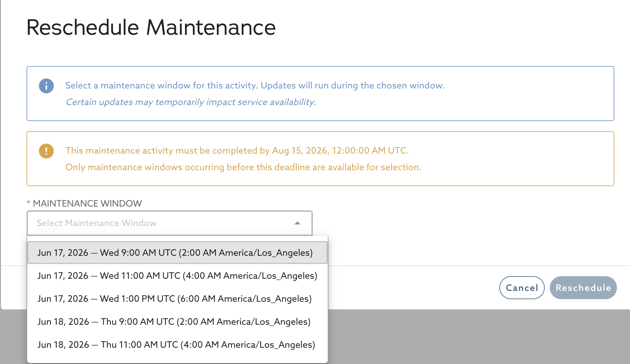The width and height of the screenshot is (630, 364).
Task: Click the 'Certain updates may temporarily impact' note
Action: [x=191, y=102]
